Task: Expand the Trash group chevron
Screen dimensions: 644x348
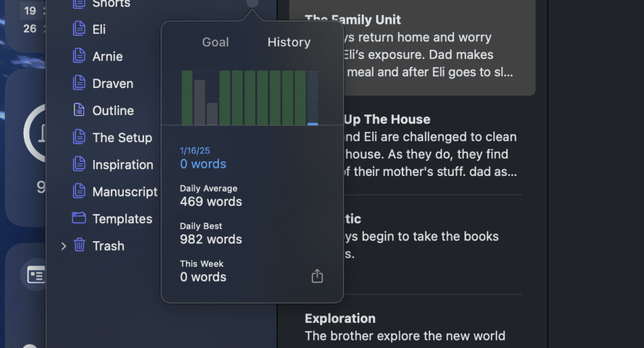Action: [x=64, y=246]
